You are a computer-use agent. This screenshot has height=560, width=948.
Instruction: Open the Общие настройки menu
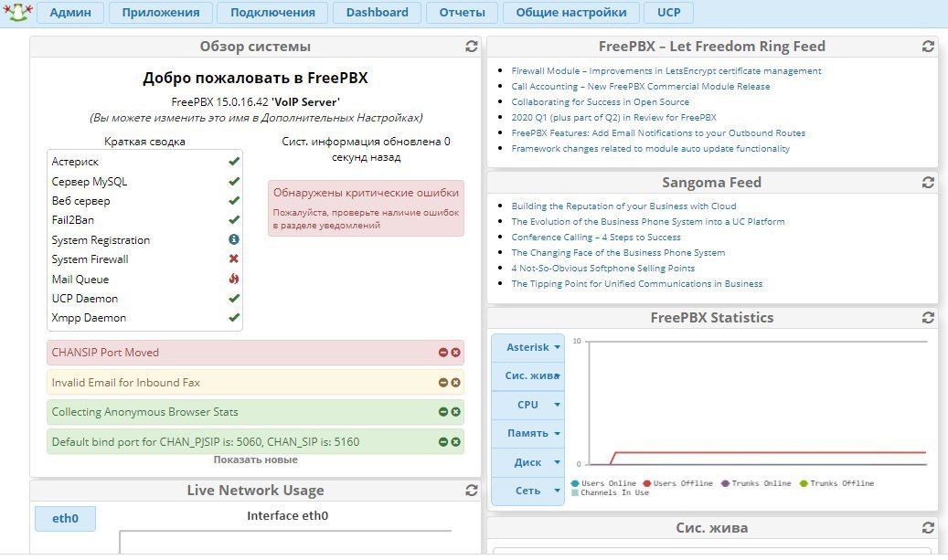(571, 13)
